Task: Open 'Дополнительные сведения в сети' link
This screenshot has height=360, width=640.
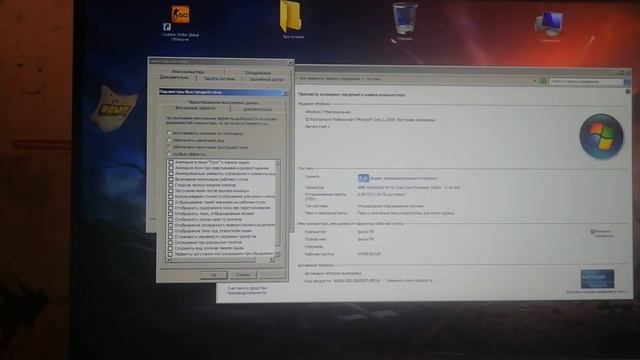Action: (596, 291)
